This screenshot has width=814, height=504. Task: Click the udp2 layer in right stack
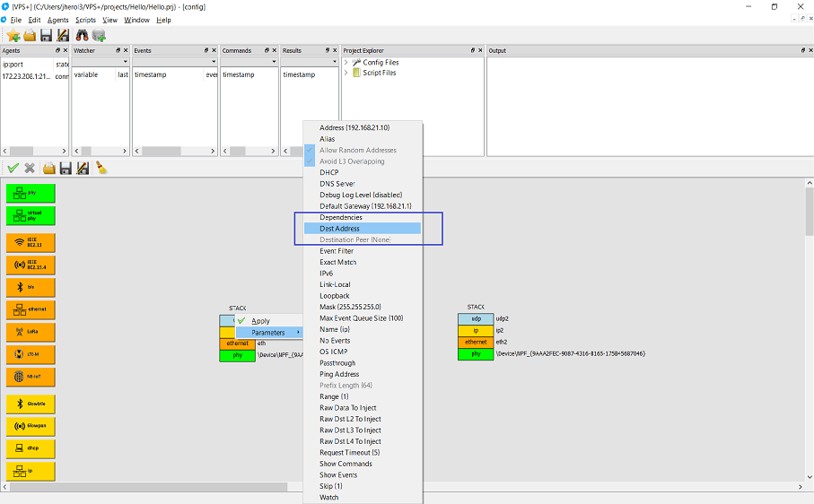click(476, 318)
